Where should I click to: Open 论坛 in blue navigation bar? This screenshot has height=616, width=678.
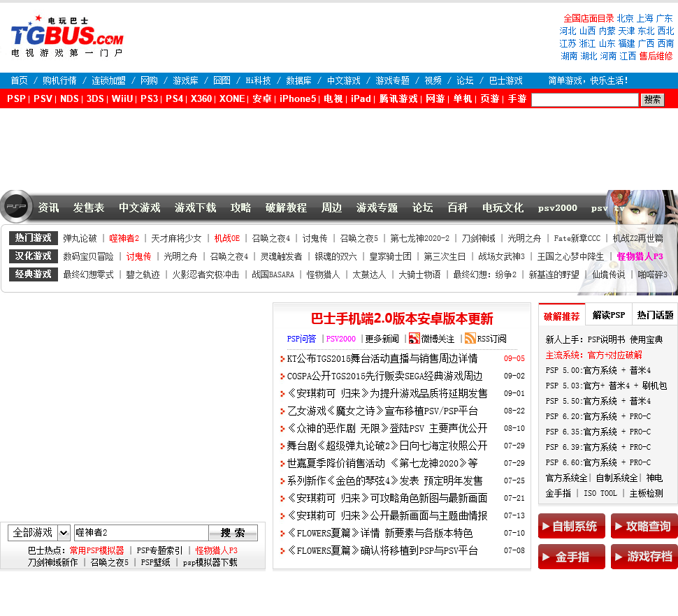[466, 80]
